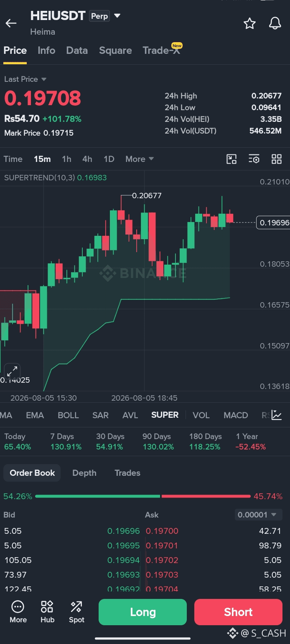
Task: Select the 4h chart interval
Action: [x=87, y=159]
